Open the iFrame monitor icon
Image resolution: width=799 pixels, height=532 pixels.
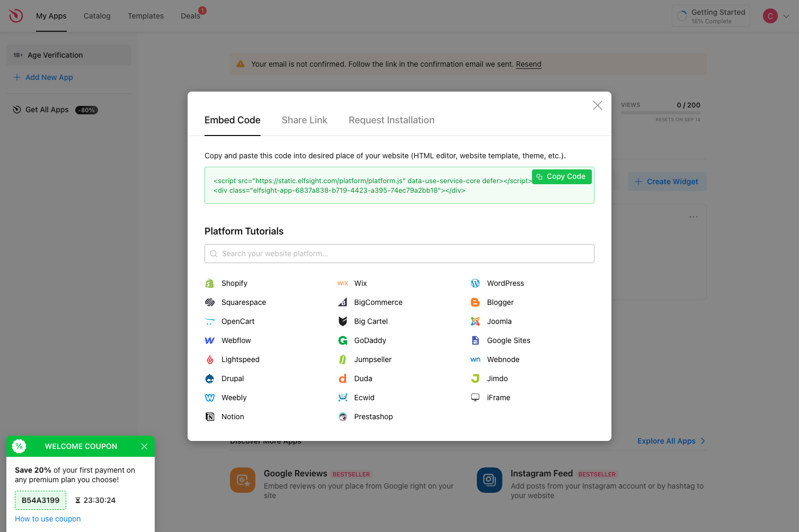[x=475, y=398]
